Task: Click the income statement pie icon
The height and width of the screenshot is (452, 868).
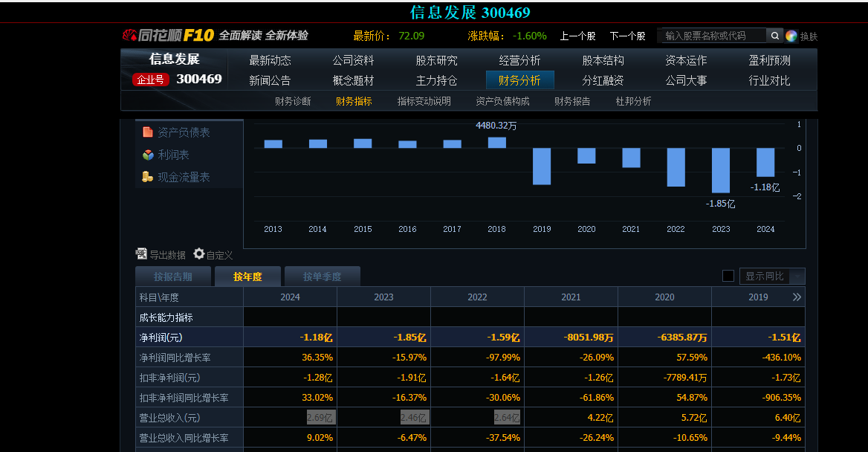Action: (x=148, y=155)
